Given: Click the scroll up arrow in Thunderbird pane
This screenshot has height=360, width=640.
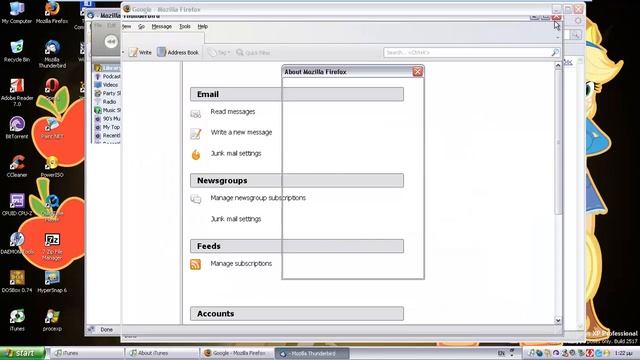Looking at the screenshot, I should coord(558,65).
